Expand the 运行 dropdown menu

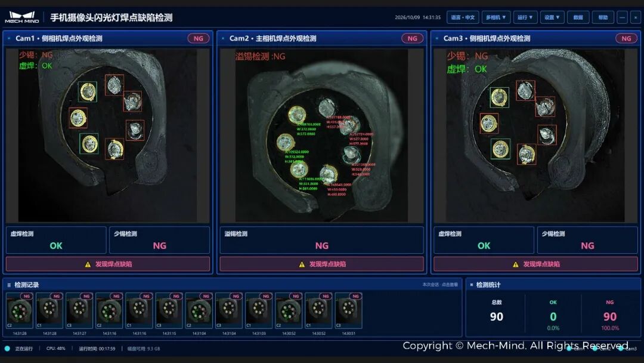point(525,17)
